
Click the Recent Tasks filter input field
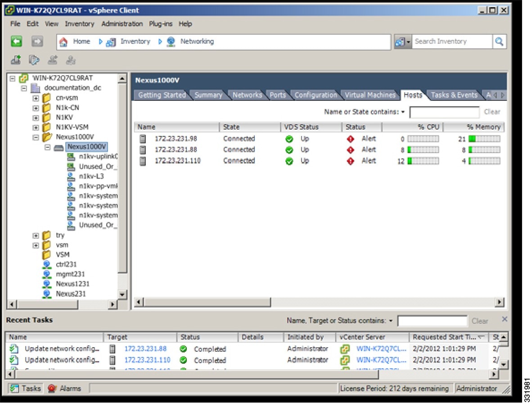[432, 321]
